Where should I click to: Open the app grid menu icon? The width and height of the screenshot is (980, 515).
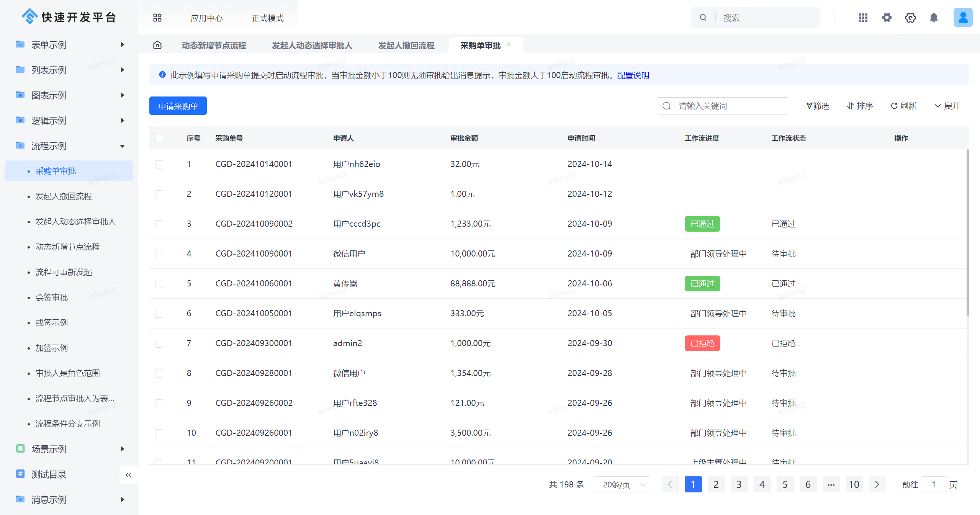[x=157, y=18]
